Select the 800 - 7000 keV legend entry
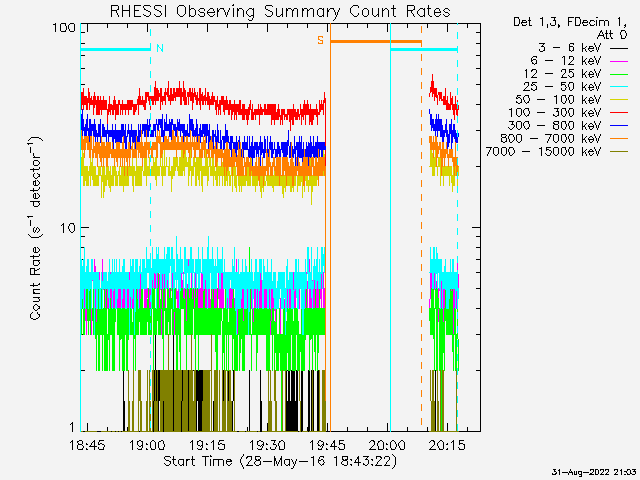640x480 pixels. 564,138
